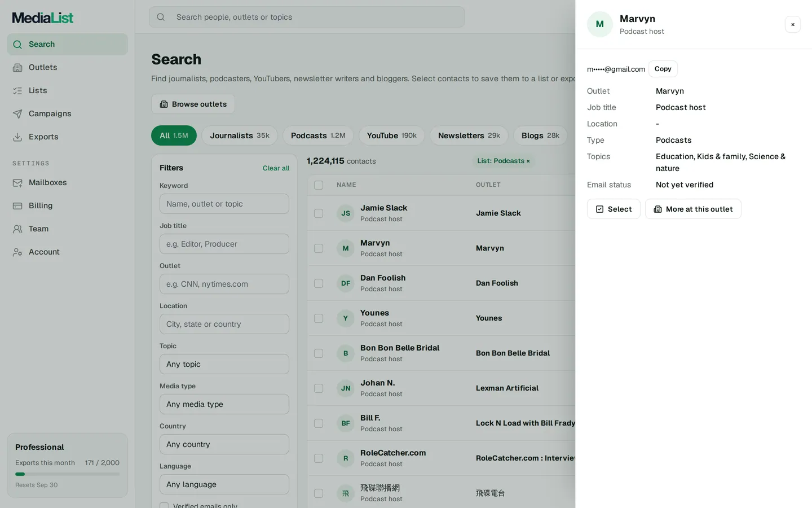Open Account settings
812x508 pixels.
67,252
